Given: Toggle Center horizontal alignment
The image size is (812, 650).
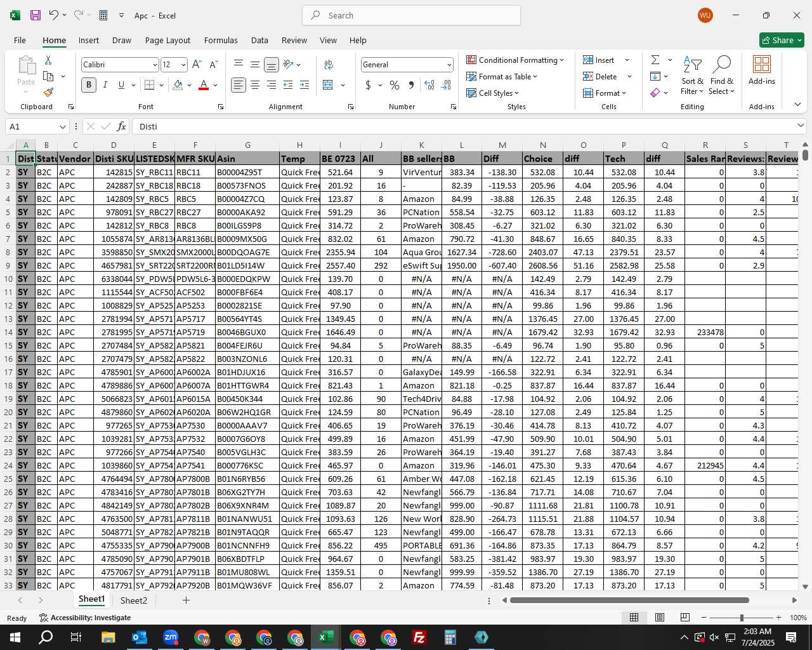Looking at the screenshot, I should pyautogui.click(x=255, y=85).
